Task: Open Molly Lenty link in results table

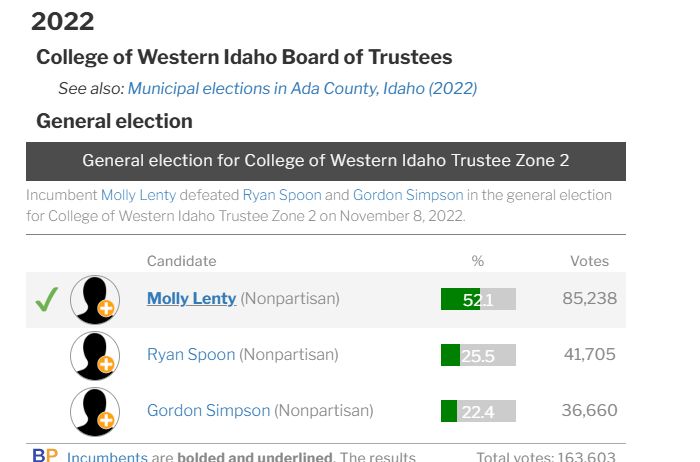Action: pos(191,298)
